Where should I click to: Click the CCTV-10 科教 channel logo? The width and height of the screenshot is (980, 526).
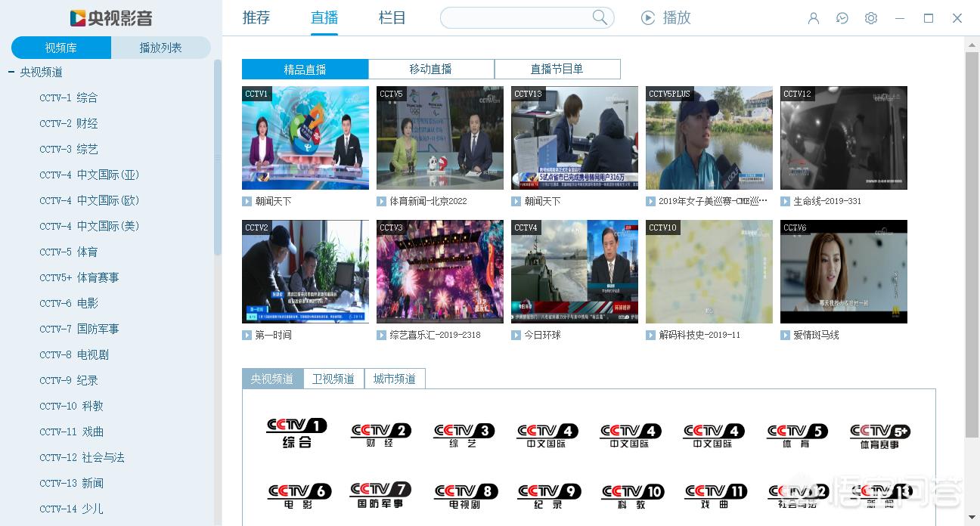coord(633,495)
